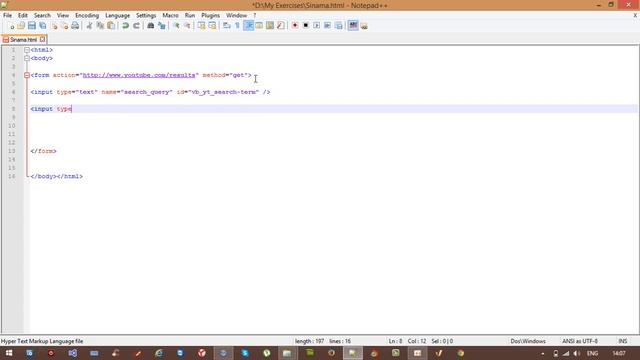Viewport: 640px width, 360px height.
Task: Run macro multiple times icon
Action: coord(327,26)
